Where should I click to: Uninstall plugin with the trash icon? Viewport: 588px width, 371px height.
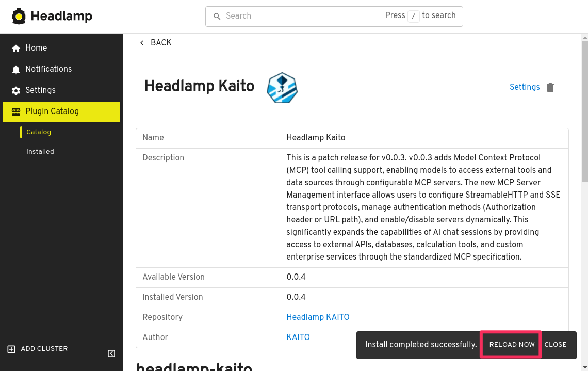tap(550, 88)
